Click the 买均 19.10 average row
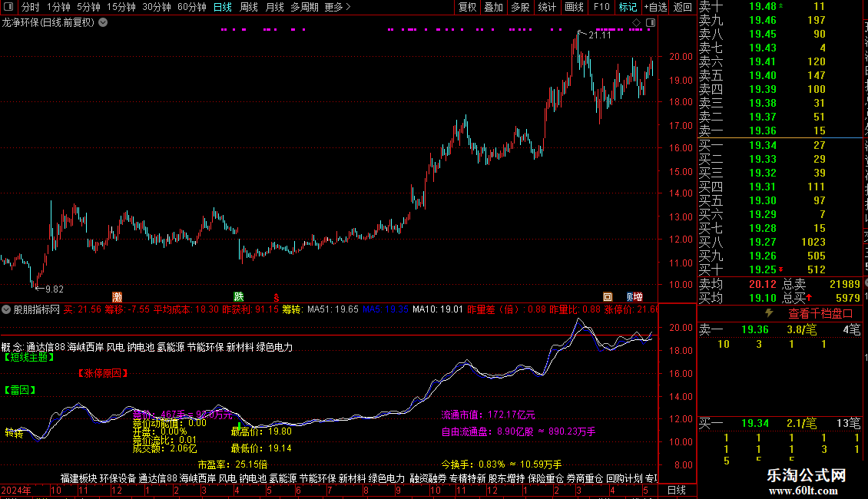868x499 pixels. [x=737, y=298]
